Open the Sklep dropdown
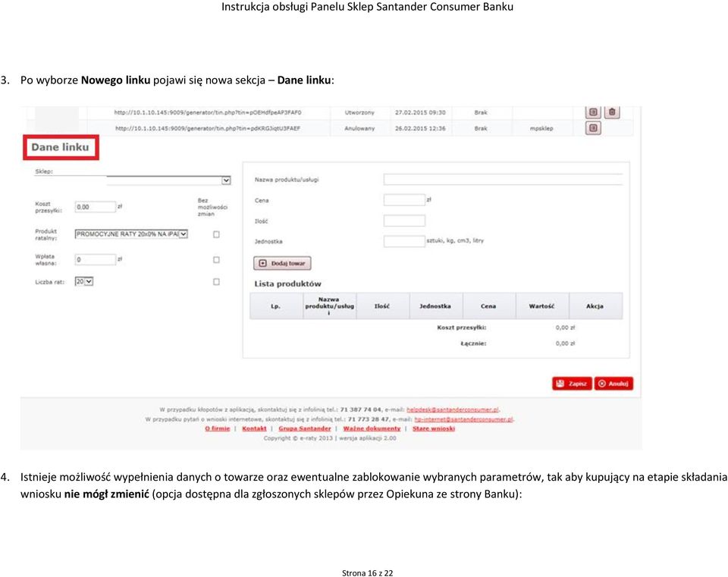The width and height of the screenshot is (728, 577). click(x=169, y=180)
